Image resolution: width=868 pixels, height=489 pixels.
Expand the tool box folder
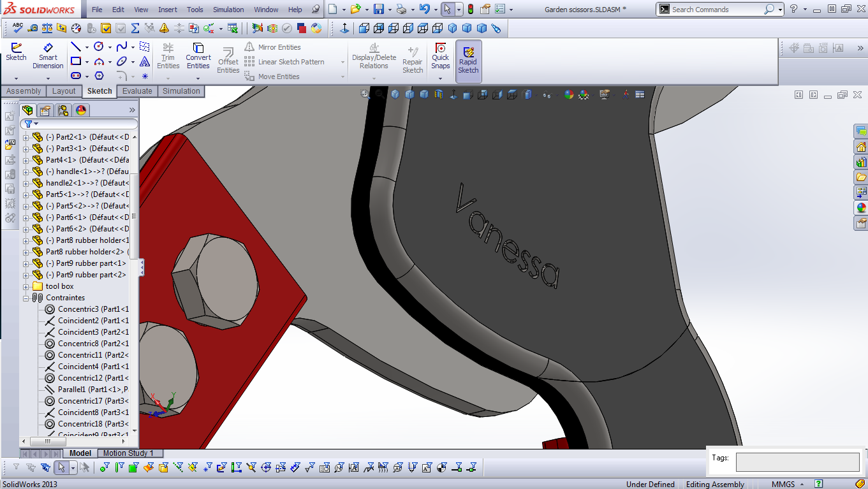click(x=26, y=286)
